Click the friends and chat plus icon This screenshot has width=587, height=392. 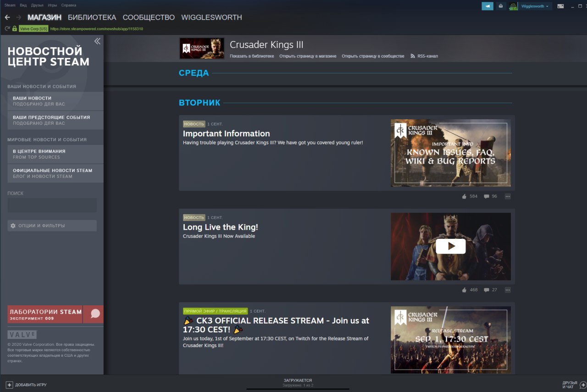pyautogui.click(x=583, y=385)
